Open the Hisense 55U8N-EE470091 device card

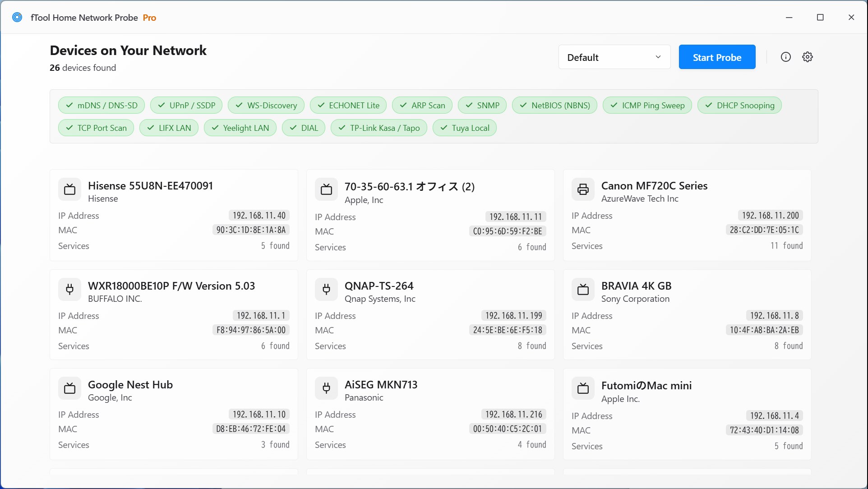click(174, 215)
